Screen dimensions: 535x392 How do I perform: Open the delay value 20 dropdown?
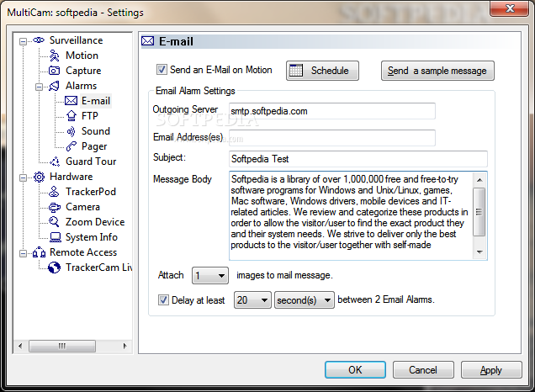click(x=252, y=300)
